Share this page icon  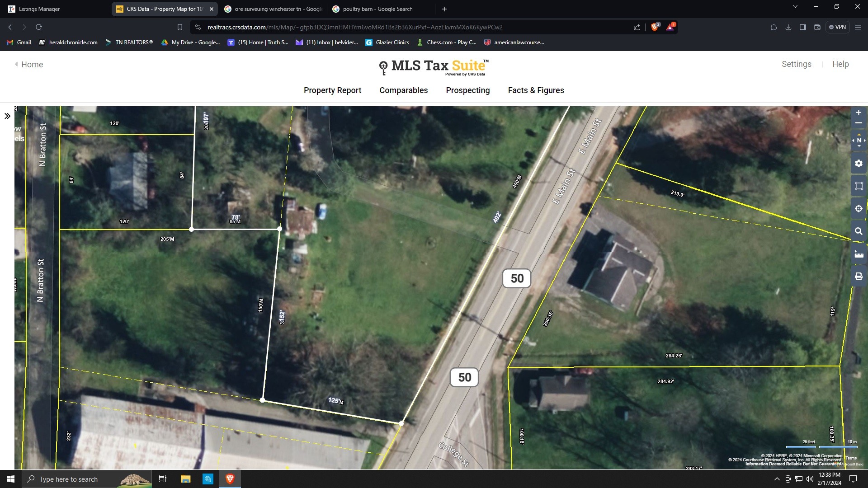point(637,27)
